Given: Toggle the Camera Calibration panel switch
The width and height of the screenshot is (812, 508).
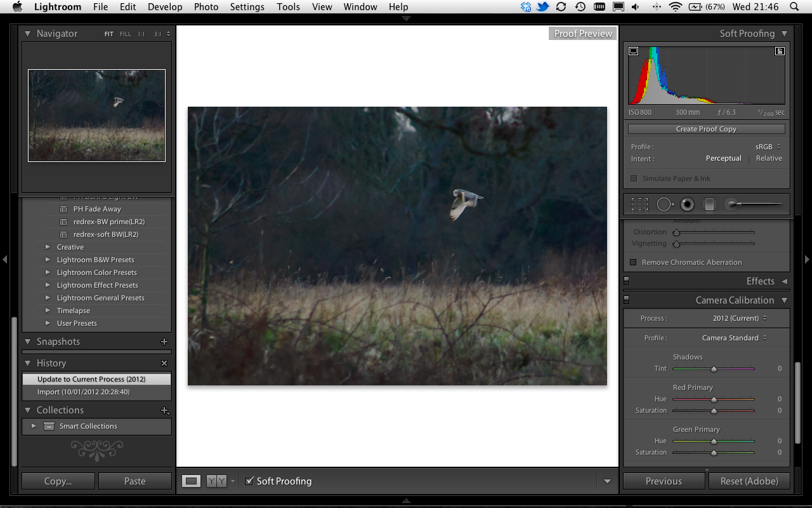Looking at the screenshot, I should coord(627,299).
